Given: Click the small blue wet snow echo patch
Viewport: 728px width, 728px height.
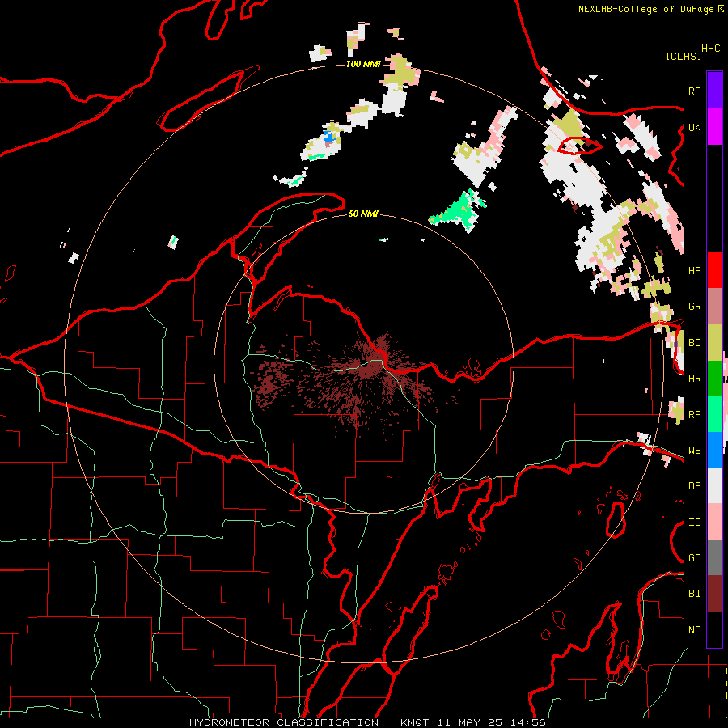Looking at the screenshot, I should pos(330,137).
